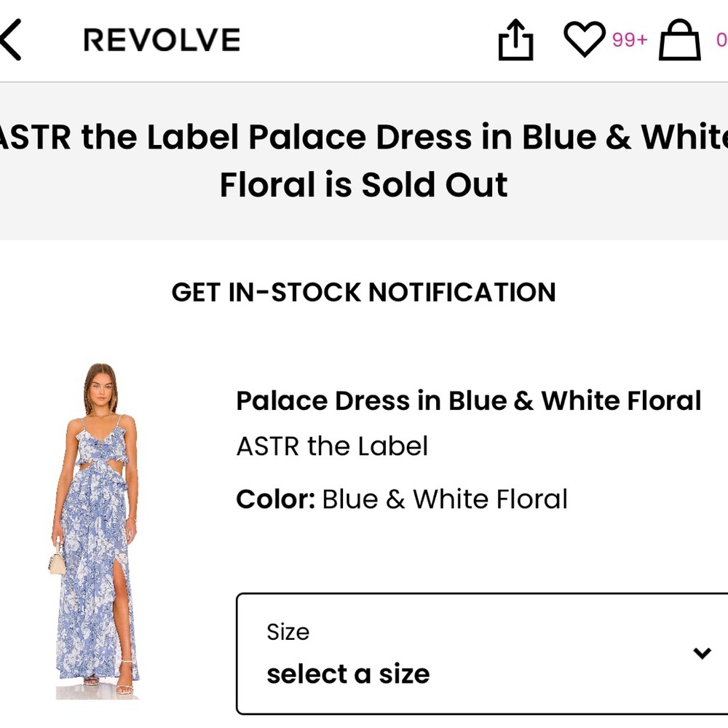
Task: Tap GET IN-STOCK NOTIFICATION
Action: coord(363,292)
